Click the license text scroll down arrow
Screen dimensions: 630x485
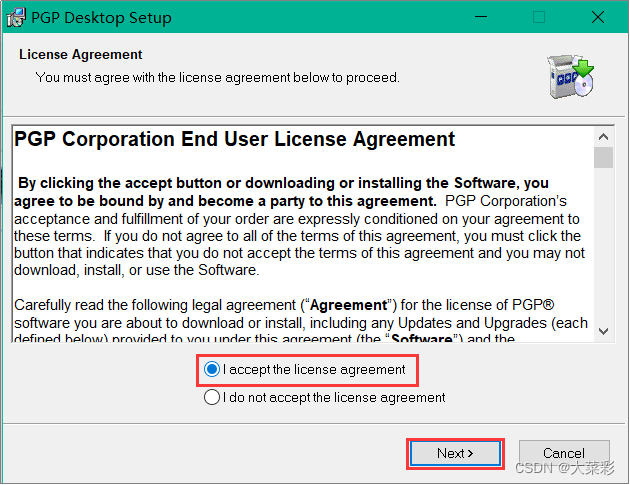click(603, 332)
